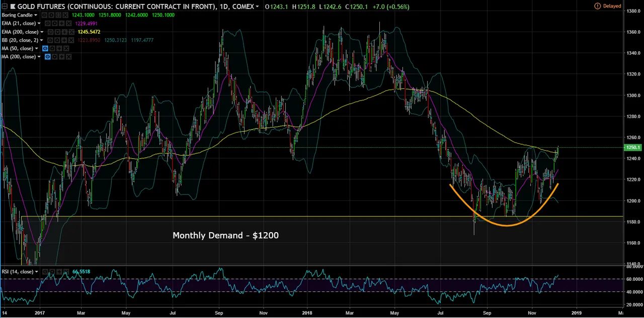This screenshot has width=644, height=318.
Task: Hide the EMA (21, close) indicator
Action: tap(48, 24)
